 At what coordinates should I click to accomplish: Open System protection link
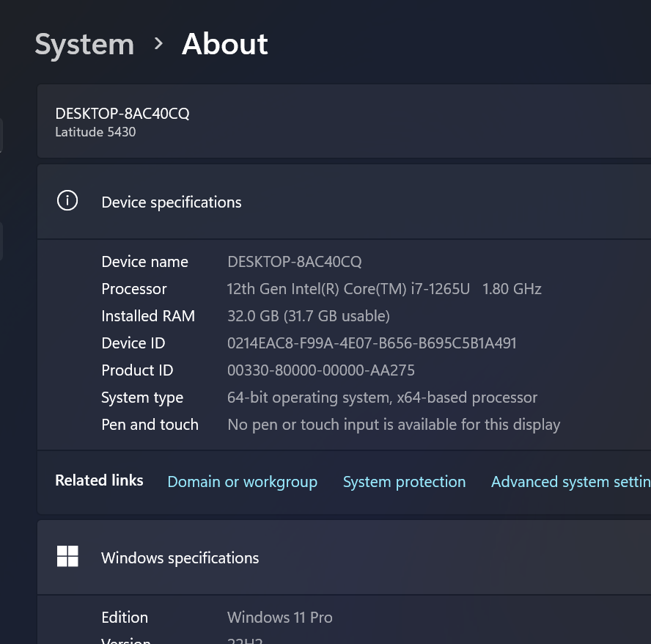pyautogui.click(x=405, y=482)
